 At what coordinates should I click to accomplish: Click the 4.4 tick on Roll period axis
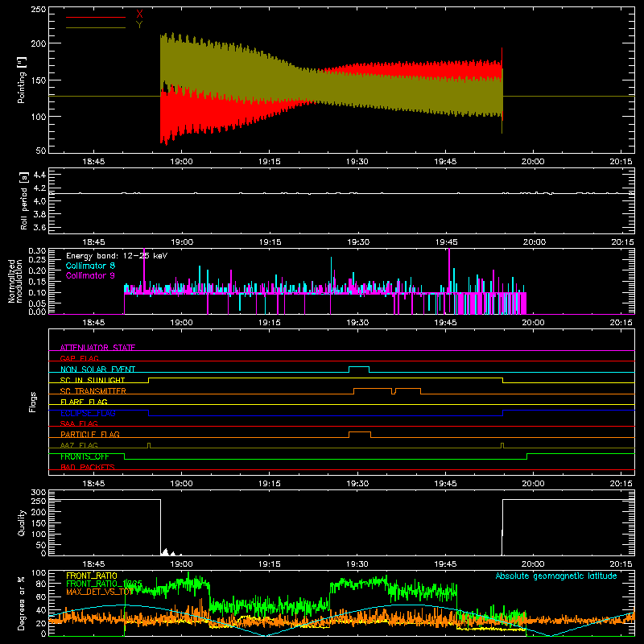click(x=39, y=175)
